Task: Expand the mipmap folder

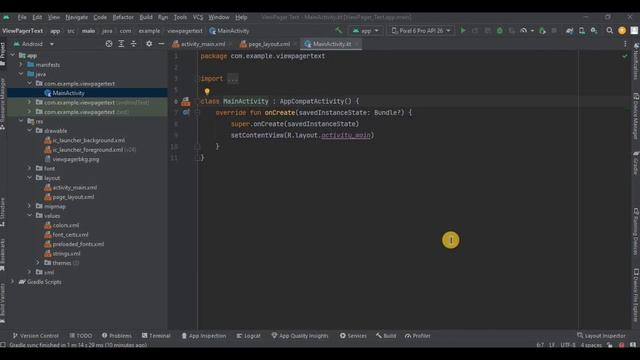Action: [30, 206]
